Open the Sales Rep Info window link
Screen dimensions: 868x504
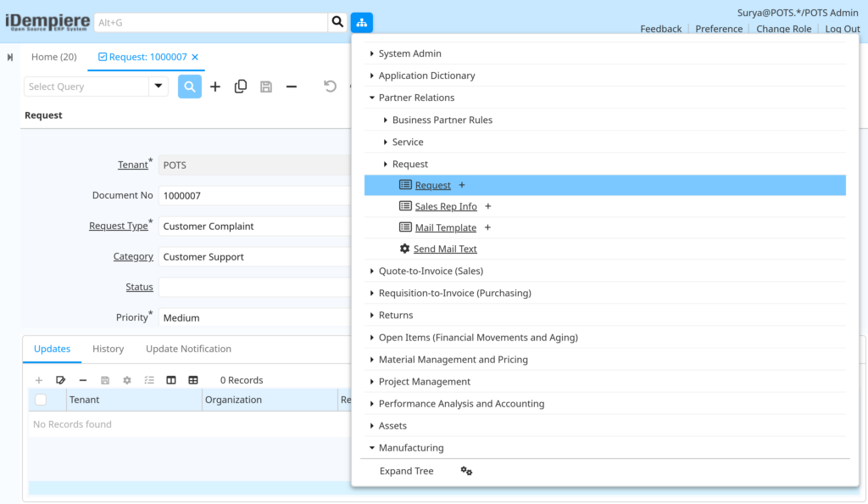(446, 206)
